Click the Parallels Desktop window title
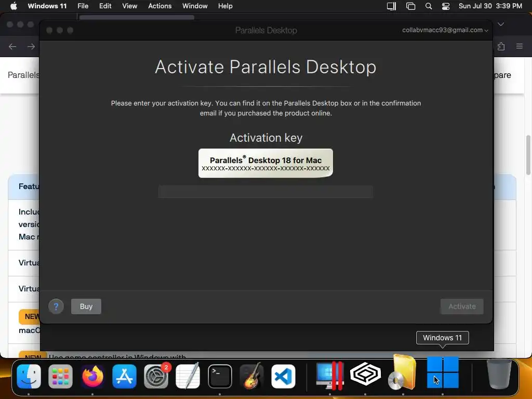This screenshot has height=399, width=532. (266, 30)
